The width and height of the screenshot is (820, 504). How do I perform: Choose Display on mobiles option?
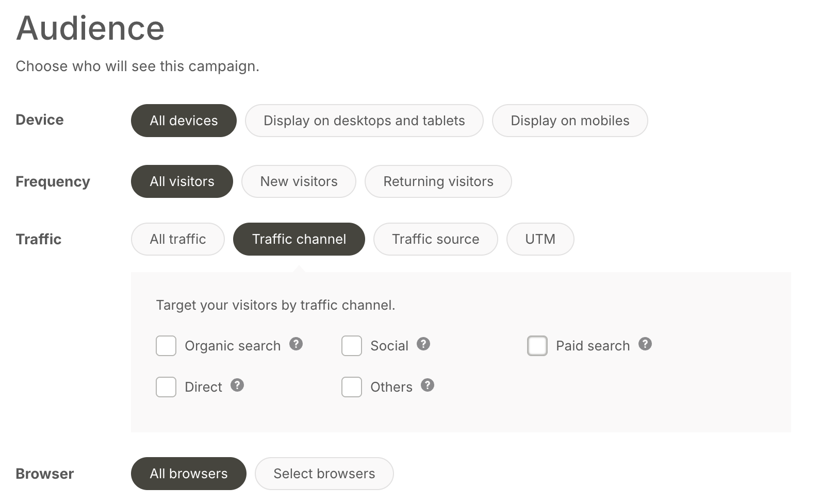pyautogui.click(x=570, y=121)
